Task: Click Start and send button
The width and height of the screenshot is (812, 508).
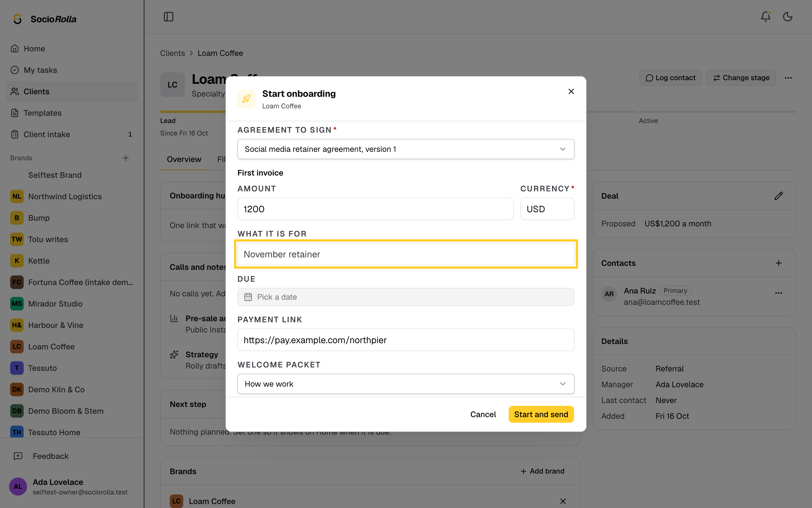Action: 541,414
